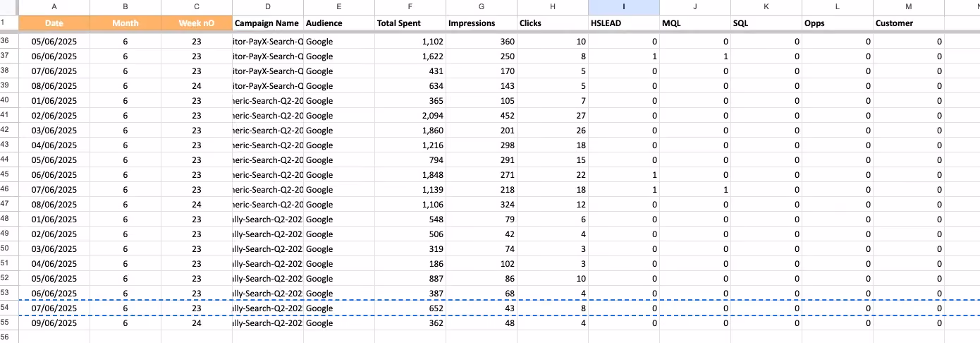Click the MQL header cell

click(x=695, y=23)
